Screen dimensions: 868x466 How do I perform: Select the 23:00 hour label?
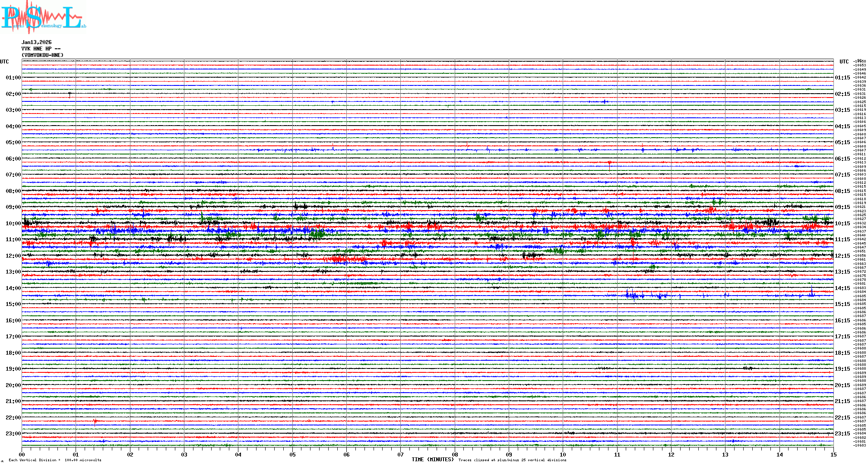(13, 434)
